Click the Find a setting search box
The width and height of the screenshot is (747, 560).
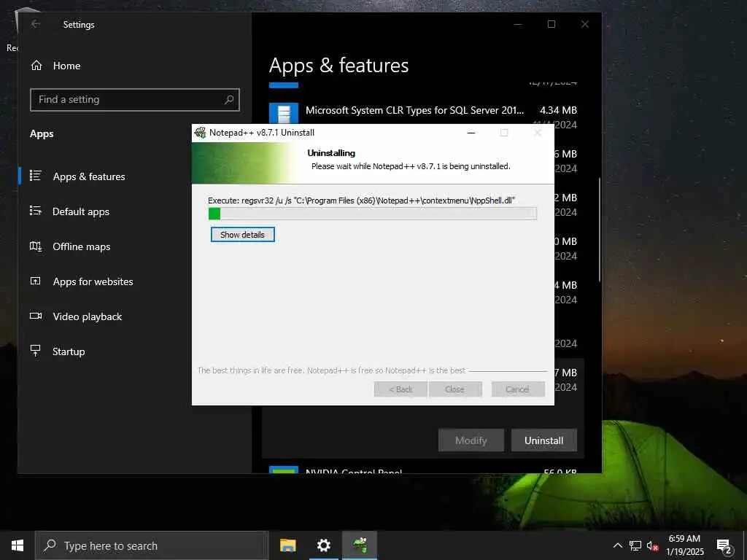135,99
